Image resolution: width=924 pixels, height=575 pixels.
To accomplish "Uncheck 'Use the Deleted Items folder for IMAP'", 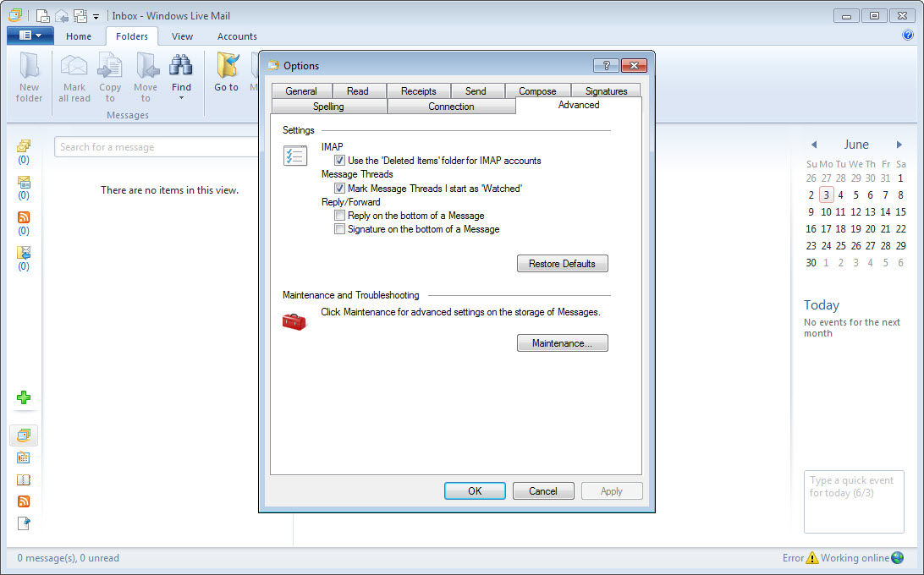I will tap(339, 161).
